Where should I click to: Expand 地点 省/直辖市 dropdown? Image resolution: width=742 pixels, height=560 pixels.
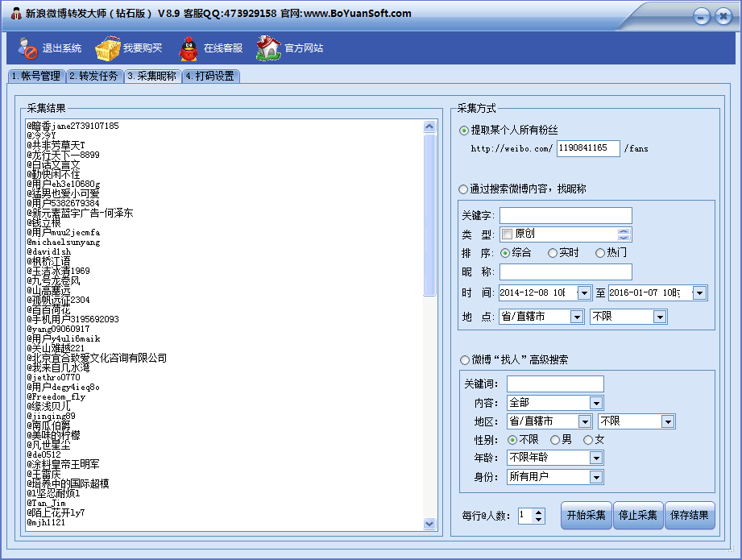tap(577, 317)
